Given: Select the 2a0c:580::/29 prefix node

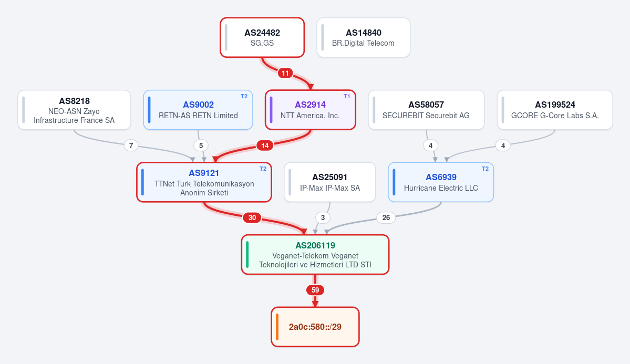Looking at the screenshot, I should coord(315,327).
